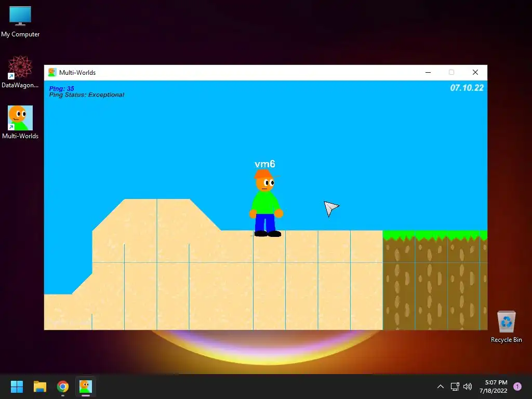The width and height of the screenshot is (532, 399).
Task: Click the 'Multi-Worlds' window title text
Action: point(77,73)
